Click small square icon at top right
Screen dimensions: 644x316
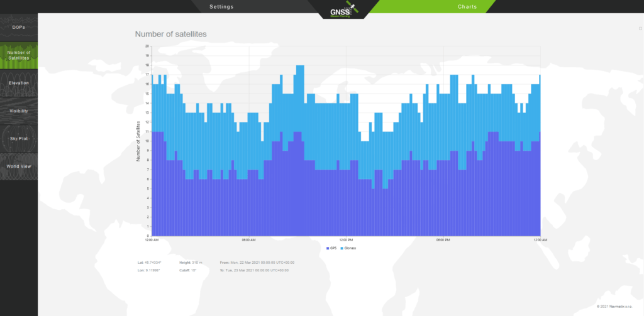[x=640, y=28]
